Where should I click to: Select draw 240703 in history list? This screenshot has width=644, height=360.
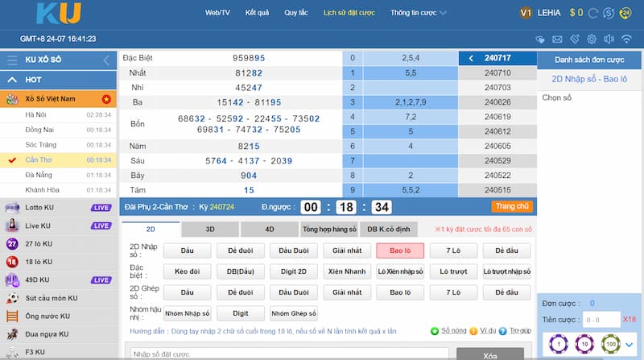tap(497, 88)
